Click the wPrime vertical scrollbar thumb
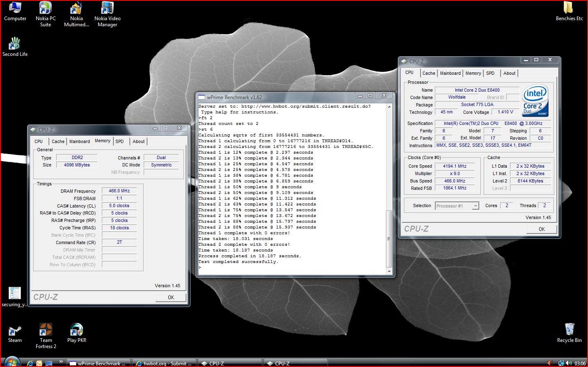The image size is (588, 367). [x=389, y=239]
